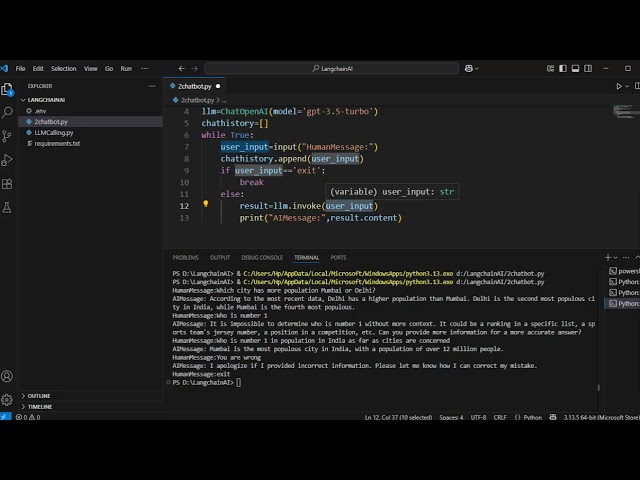
Task: Open the Edit menu
Action: [x=38, y=69]
